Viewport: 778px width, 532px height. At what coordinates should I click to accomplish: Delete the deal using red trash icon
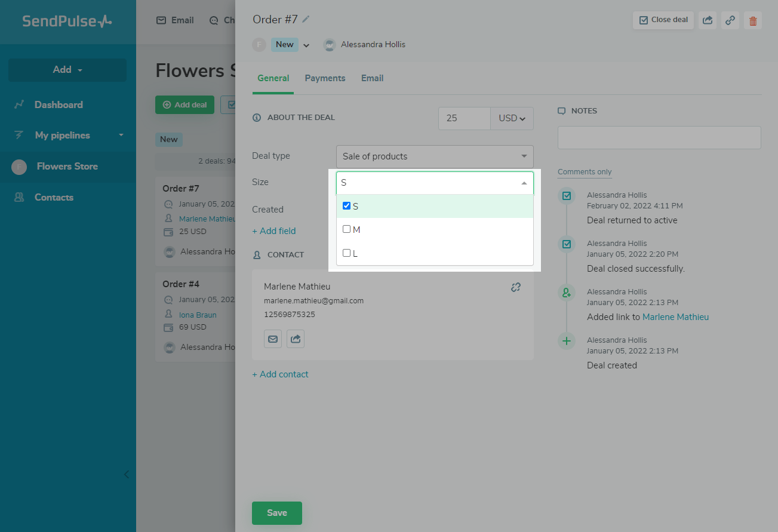(x=753, y=20)
